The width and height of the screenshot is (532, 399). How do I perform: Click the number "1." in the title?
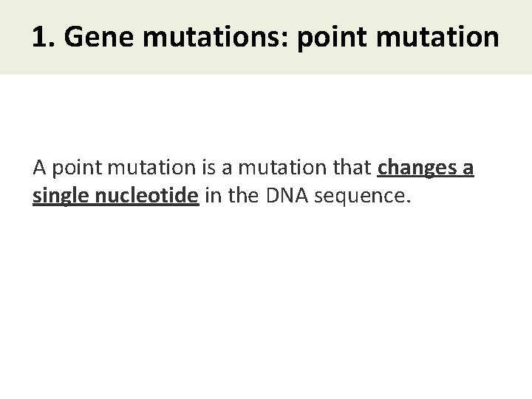point(45,37)
